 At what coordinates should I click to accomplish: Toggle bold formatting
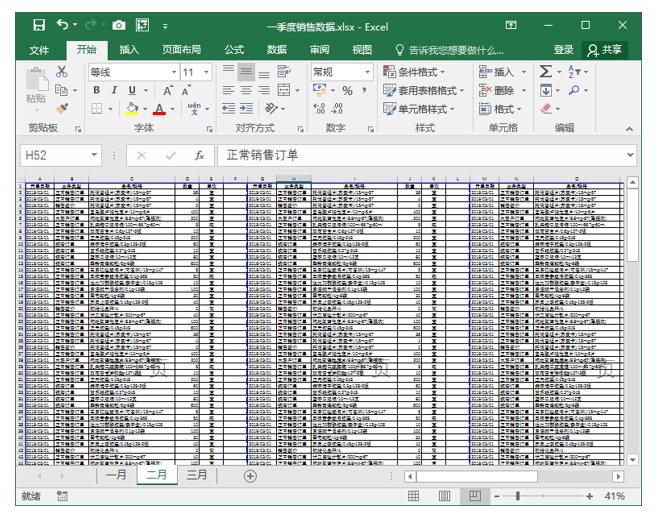97,90
